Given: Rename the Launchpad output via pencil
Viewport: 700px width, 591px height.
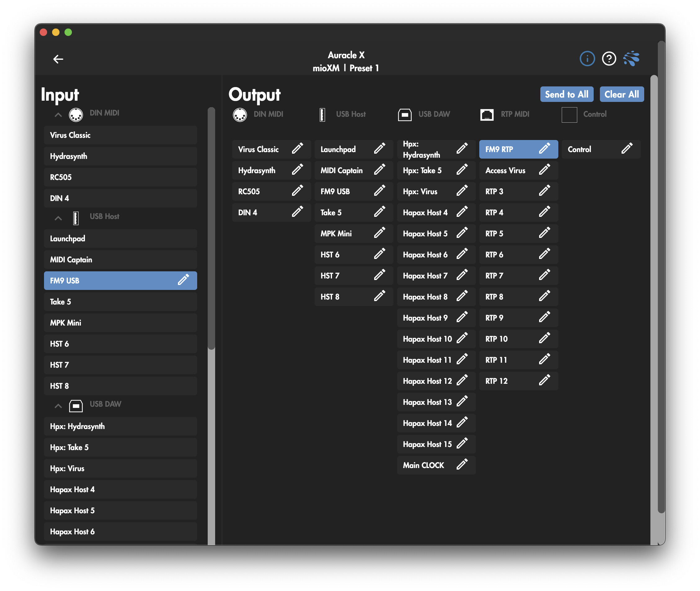Looking at the screenshot, I should (379, 149).
